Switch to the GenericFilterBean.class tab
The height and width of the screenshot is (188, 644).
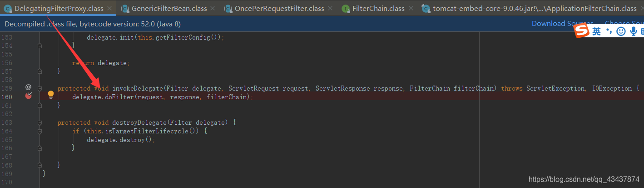[x=169, y=8]
